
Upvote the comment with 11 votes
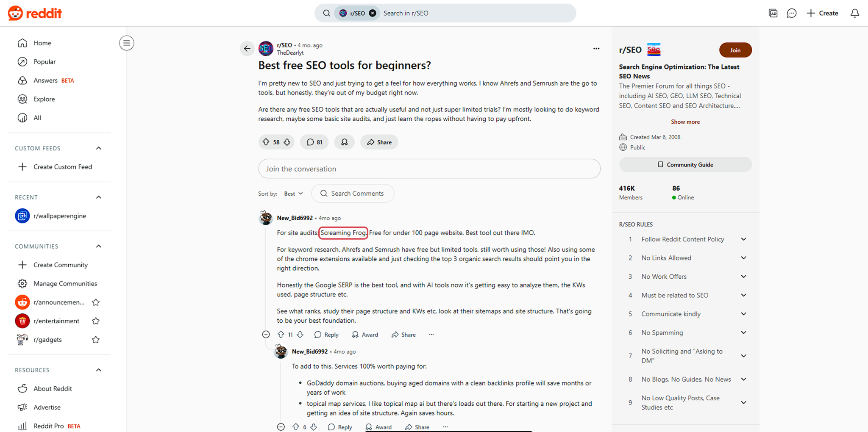(x=281, y=335)
